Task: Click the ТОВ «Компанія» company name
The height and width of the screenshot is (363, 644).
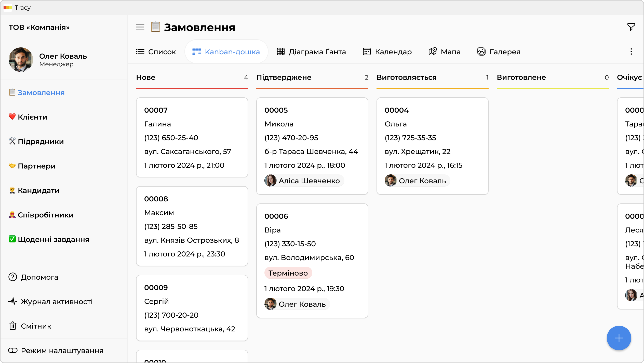Action: click(39, 27)
